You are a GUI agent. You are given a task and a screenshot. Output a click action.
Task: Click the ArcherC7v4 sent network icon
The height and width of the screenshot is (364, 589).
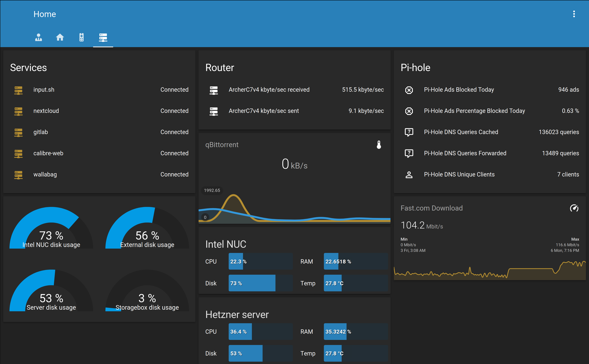(x=214, y=111)
